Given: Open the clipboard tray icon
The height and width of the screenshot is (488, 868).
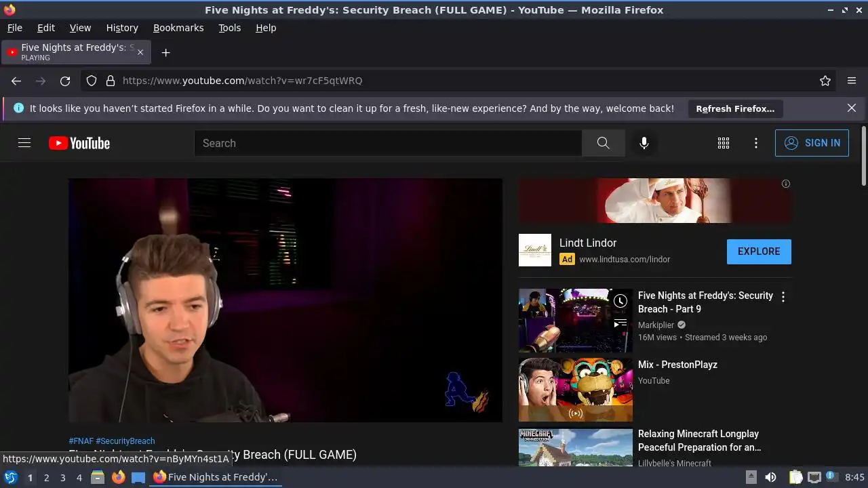Looking at the screenshot, I should (796, 477).
